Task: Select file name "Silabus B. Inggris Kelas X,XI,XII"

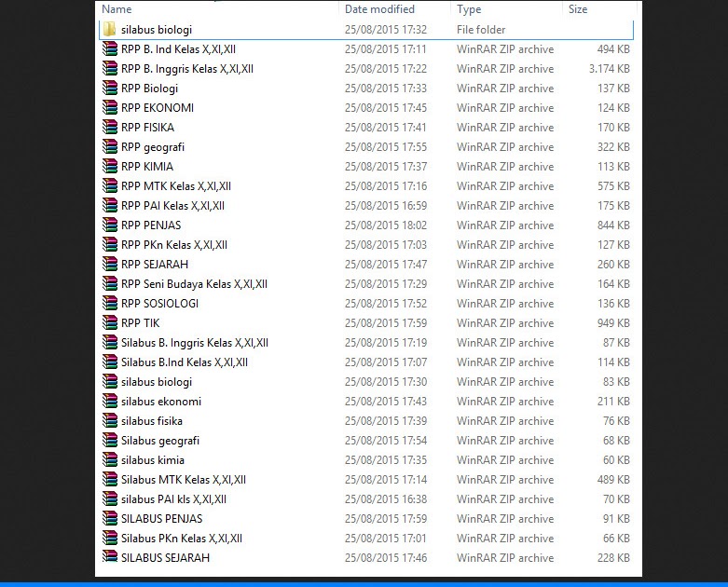Action: 195,343
